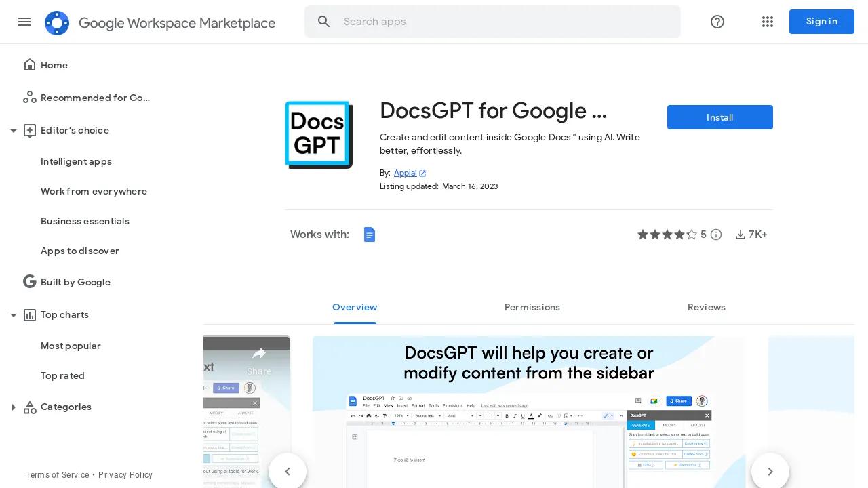
Task: Click the Recommended for Google icon
Action: [30, 98]
